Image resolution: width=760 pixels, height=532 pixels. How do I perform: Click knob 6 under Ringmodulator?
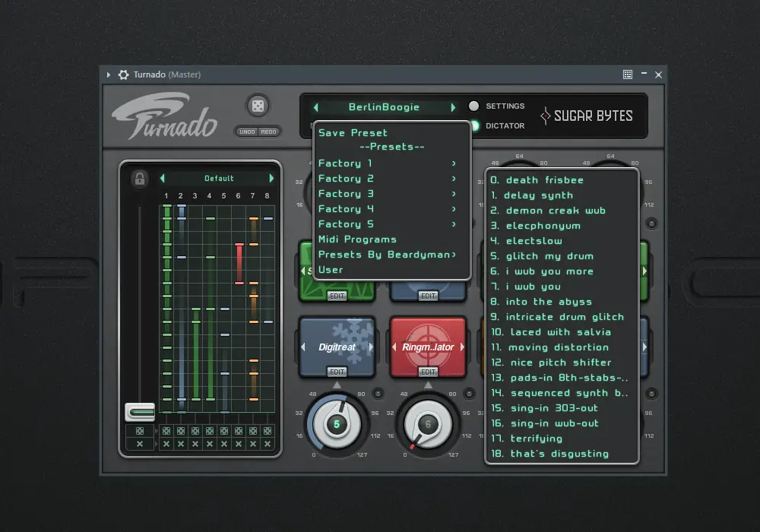click(428, 424)
